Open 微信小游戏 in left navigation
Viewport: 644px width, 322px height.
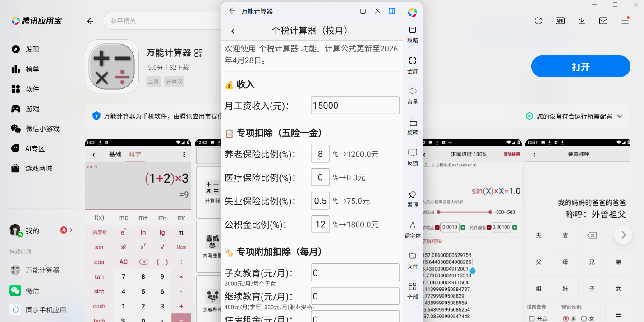coord(36,129)
